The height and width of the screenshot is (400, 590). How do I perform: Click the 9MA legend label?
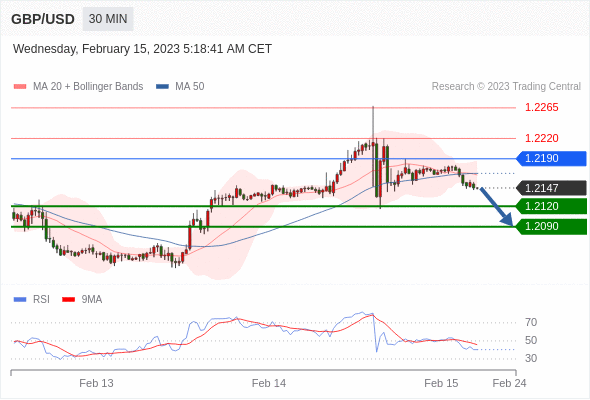(92, 300)
